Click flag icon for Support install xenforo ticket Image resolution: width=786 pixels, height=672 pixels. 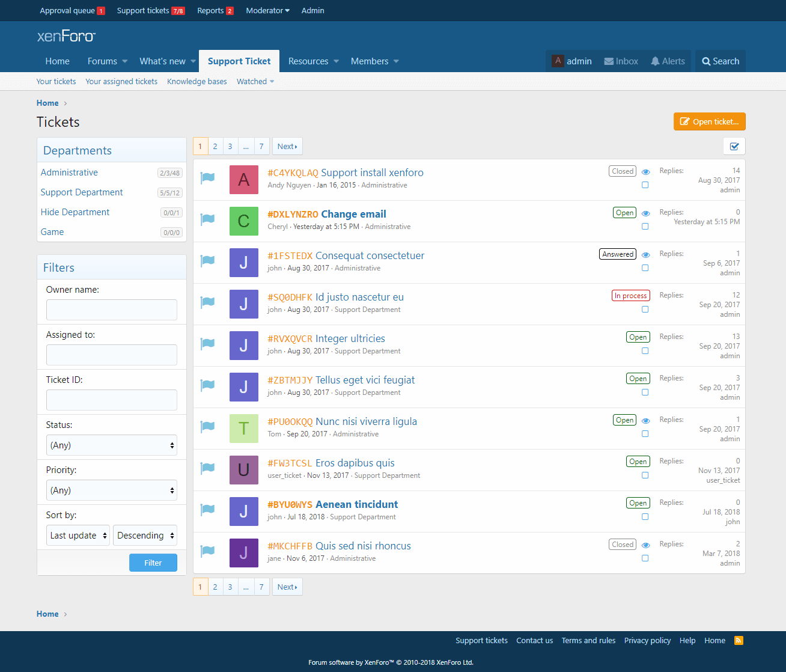coord(207,177)
